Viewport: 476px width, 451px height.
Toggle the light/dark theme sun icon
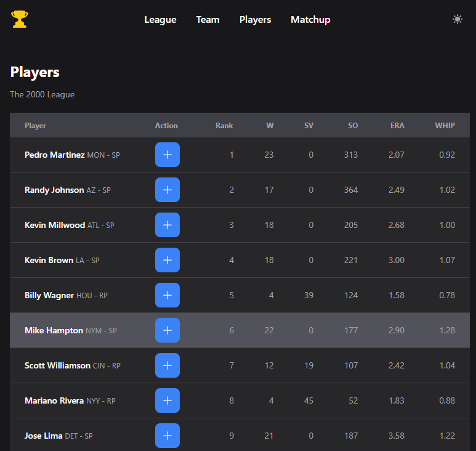tap(457, 19)
